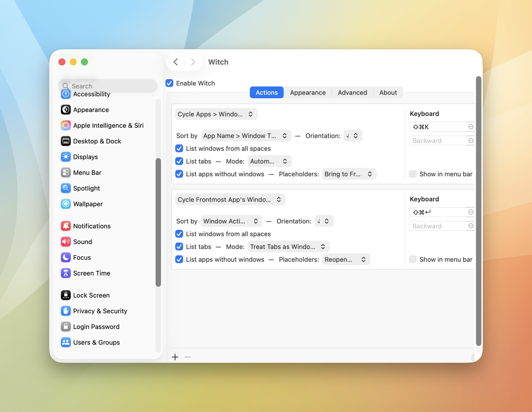Click the Menu Bar sidebar icon
532x412 pixels.
tap(66, 173)
